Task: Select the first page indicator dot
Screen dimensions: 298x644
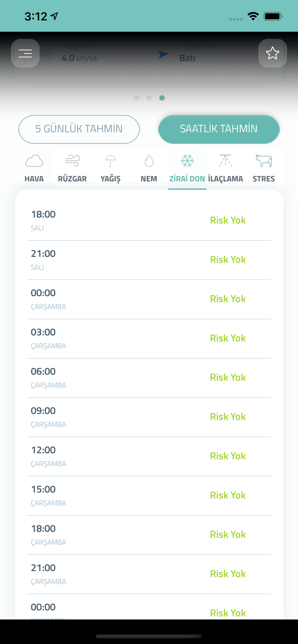Action: (x=136, y=97)
